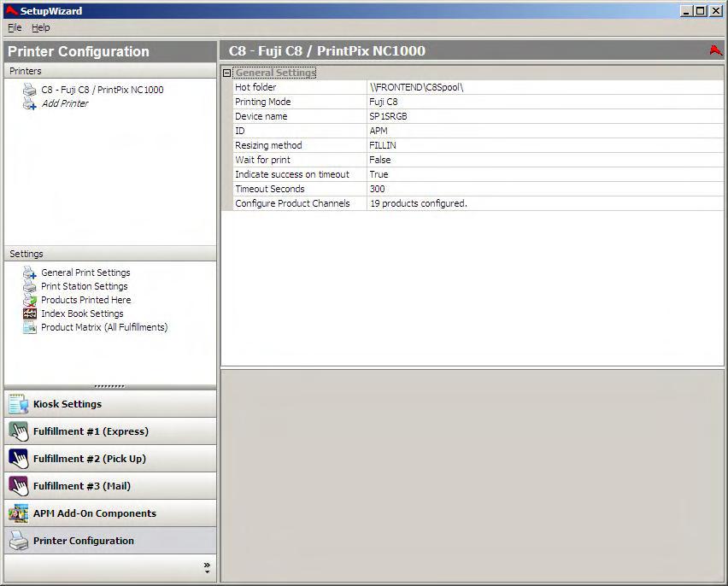Viewport: 728px width, 586px height.
Task: Click the red logo in the header bar
Action: 715,50
